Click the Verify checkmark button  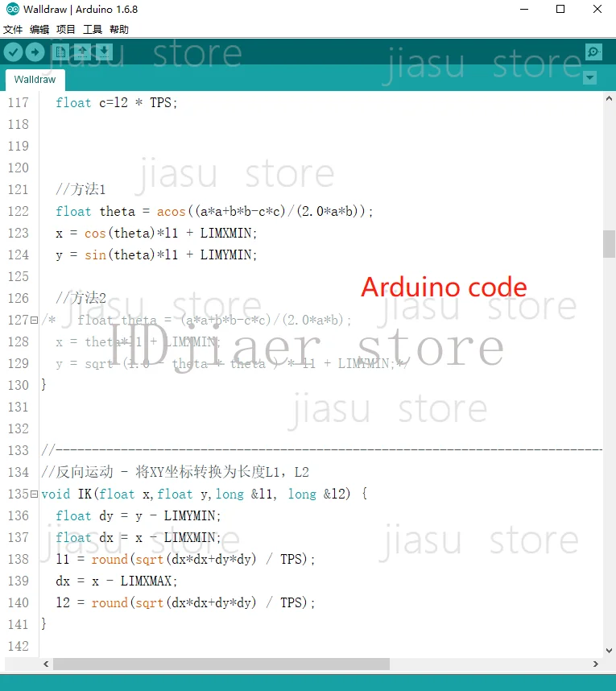(13, 52)
